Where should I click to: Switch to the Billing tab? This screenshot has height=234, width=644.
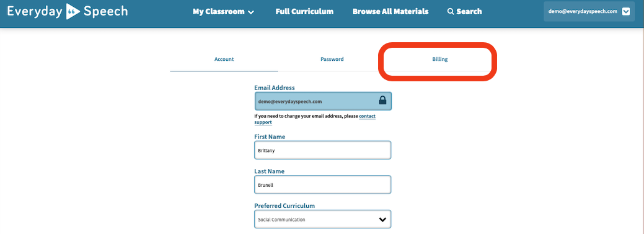(439, 59)
